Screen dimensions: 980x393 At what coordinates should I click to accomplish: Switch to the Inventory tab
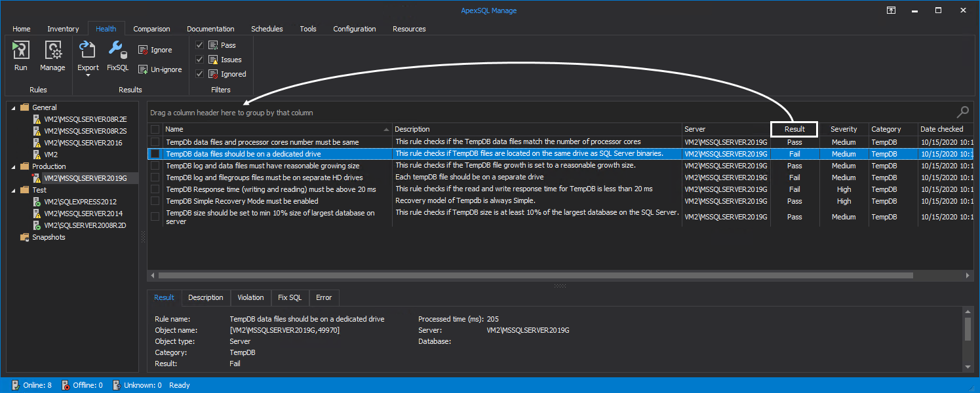pos(63,29)
